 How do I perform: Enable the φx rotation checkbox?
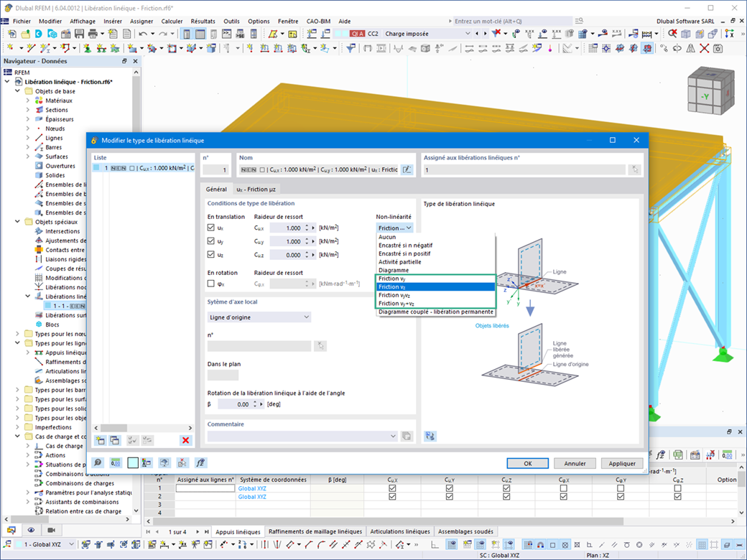[x=211, y=284]
